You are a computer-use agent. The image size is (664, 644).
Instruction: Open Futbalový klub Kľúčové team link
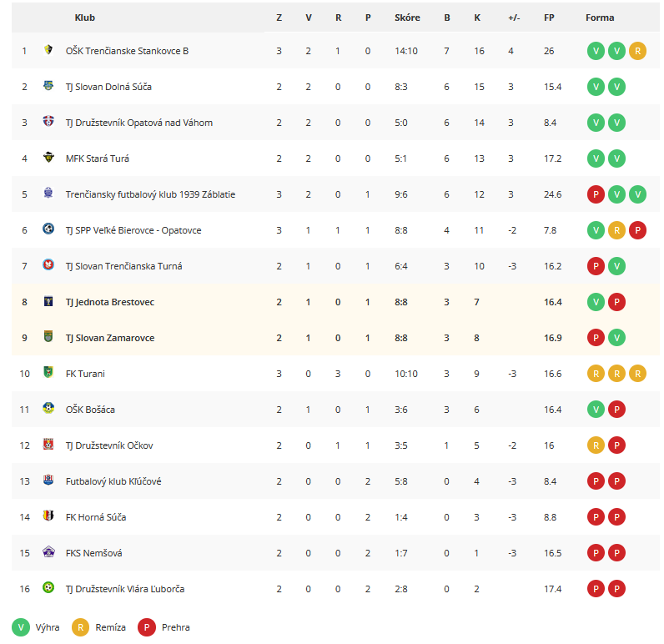(113, 481)
